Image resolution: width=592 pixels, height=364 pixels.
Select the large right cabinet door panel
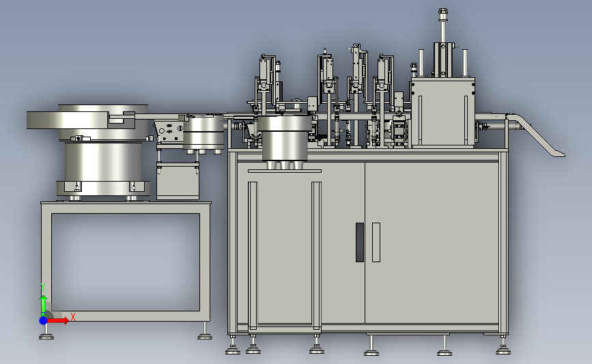[432, 243]
